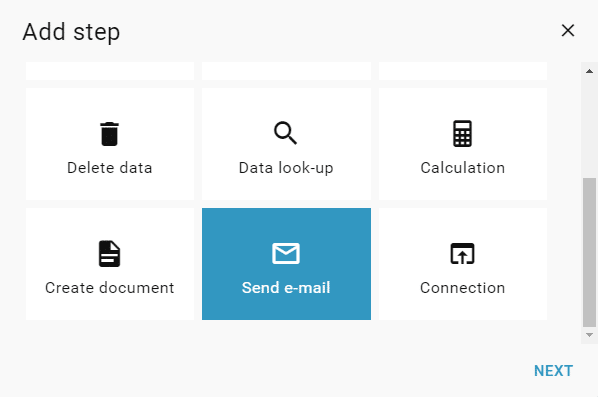
Task: Click the scrollbar track above the thumb
Action: coord(589,127)
